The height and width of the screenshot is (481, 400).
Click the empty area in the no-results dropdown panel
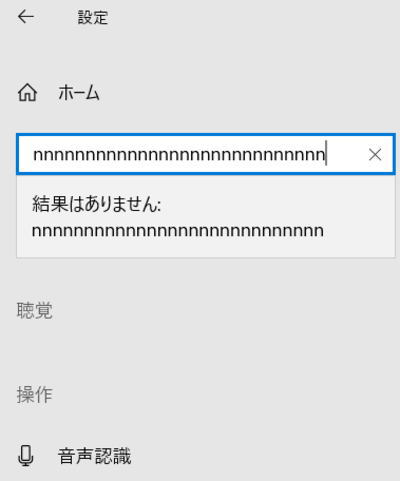[358, 217]
